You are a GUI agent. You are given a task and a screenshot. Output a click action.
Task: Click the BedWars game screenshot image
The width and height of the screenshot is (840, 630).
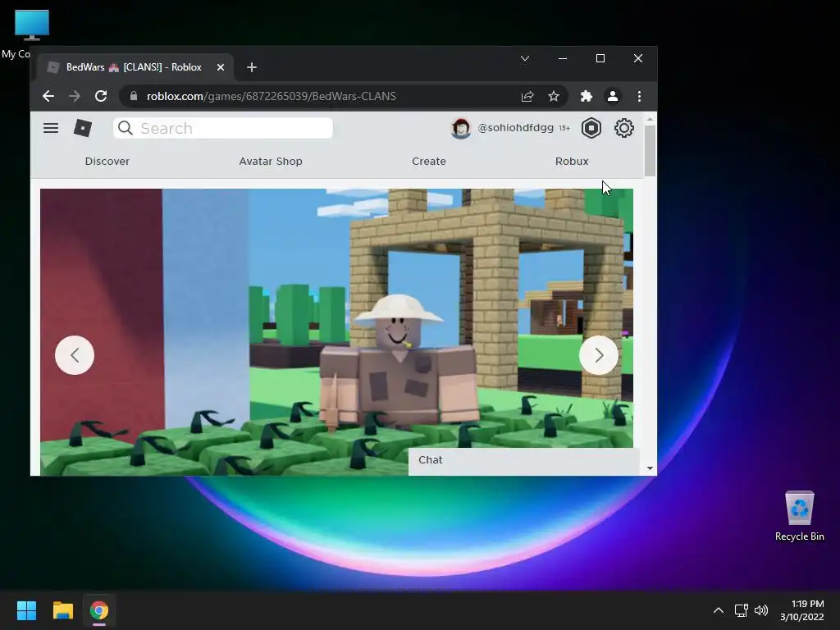coord(336,332)
